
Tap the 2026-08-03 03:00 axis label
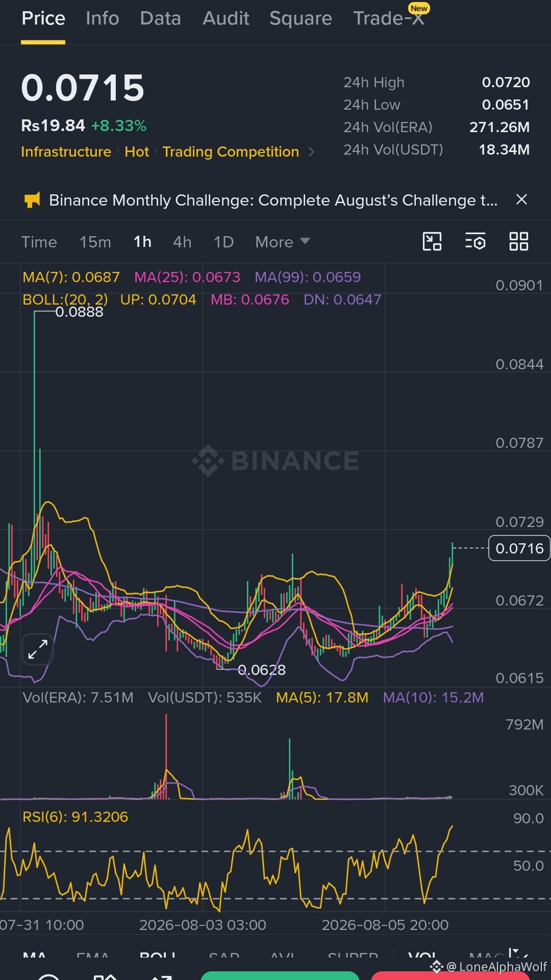(x=203, y=925)
